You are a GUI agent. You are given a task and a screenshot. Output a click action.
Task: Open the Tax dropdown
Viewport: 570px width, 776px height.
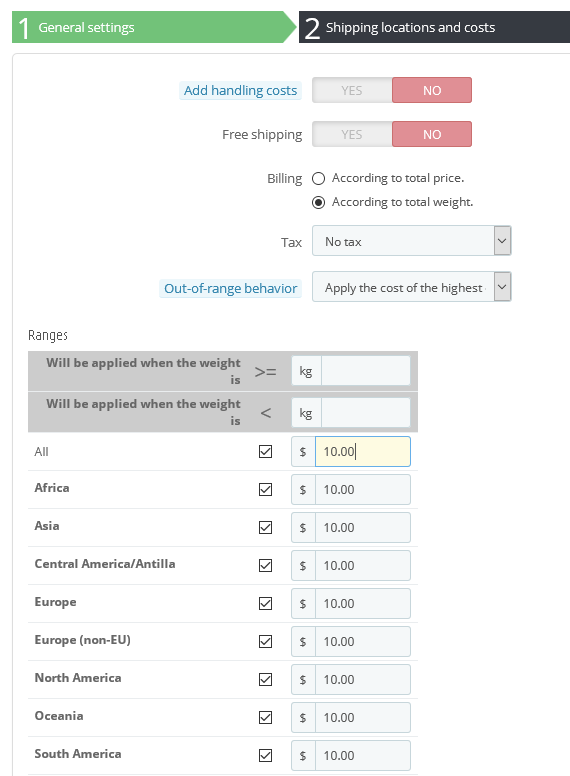(x=411, y=241)
